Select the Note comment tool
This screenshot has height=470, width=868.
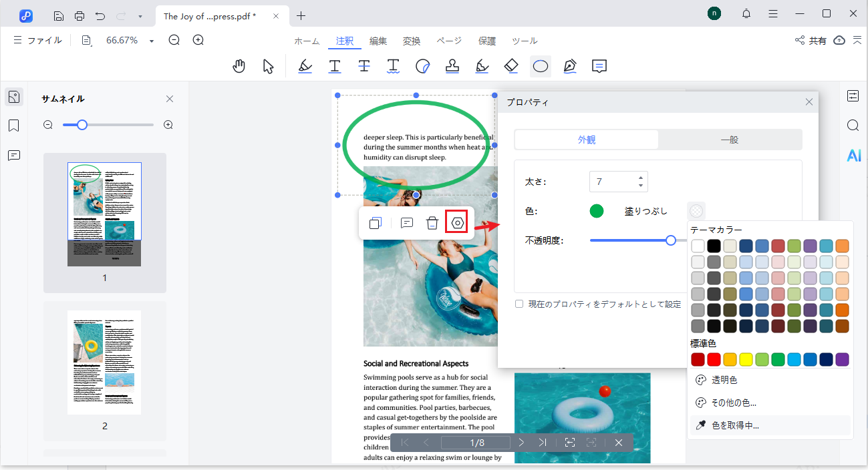coord(599,66)
